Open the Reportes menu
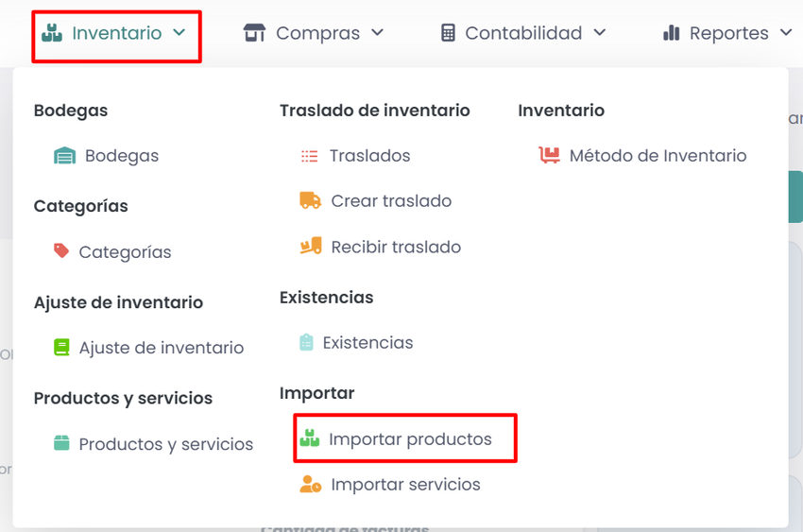The height and width of the screenshot is (532, 803). pyautogui.click(x=728, y=33)
